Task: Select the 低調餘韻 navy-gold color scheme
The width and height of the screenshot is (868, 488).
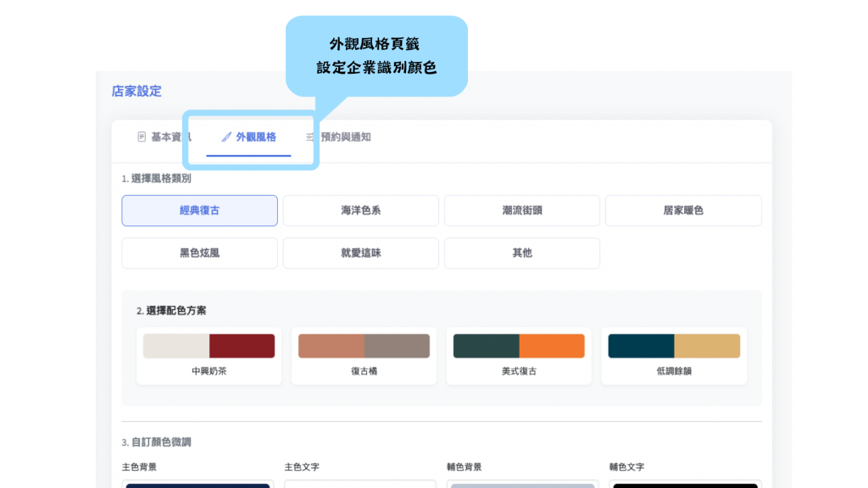Action: coord(674,355)
